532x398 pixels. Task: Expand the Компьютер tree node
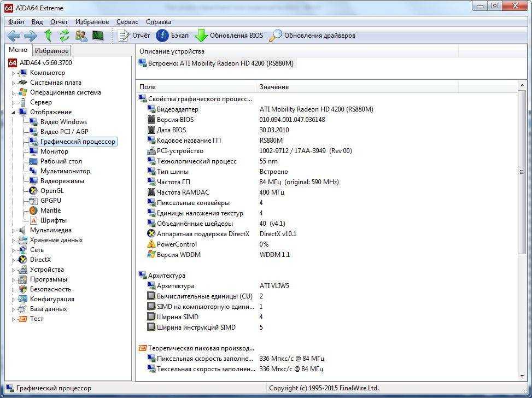tap(13, 73)
